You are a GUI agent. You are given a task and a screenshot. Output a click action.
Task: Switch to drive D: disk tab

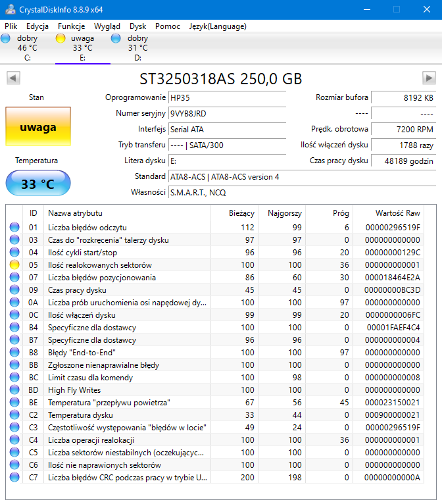(138, 48)
